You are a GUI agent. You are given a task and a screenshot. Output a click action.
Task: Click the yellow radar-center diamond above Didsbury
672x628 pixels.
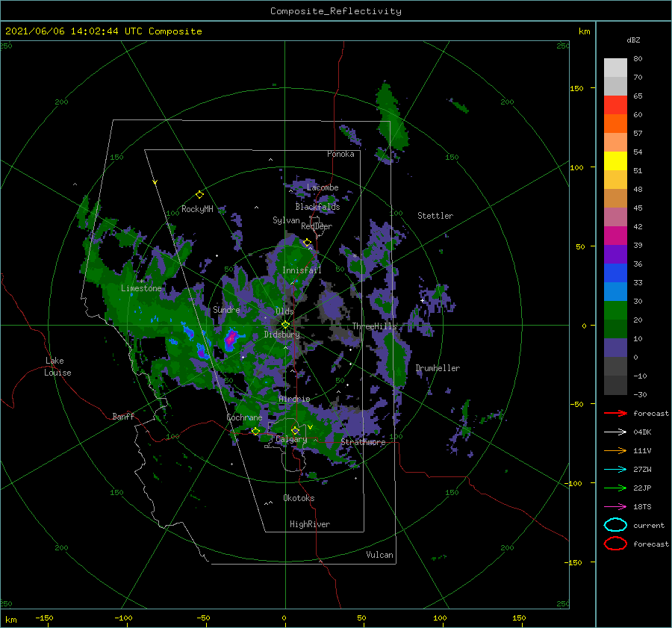[x=285, y=325]
